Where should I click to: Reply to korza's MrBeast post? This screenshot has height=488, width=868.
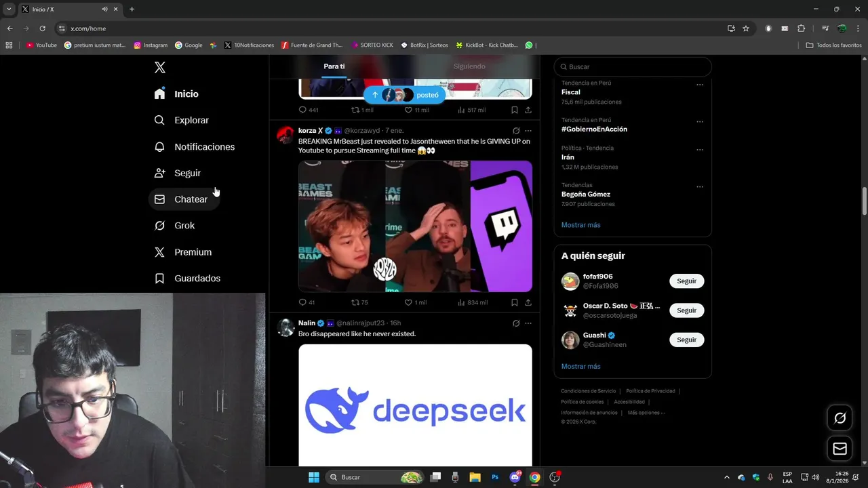[307, 302]
